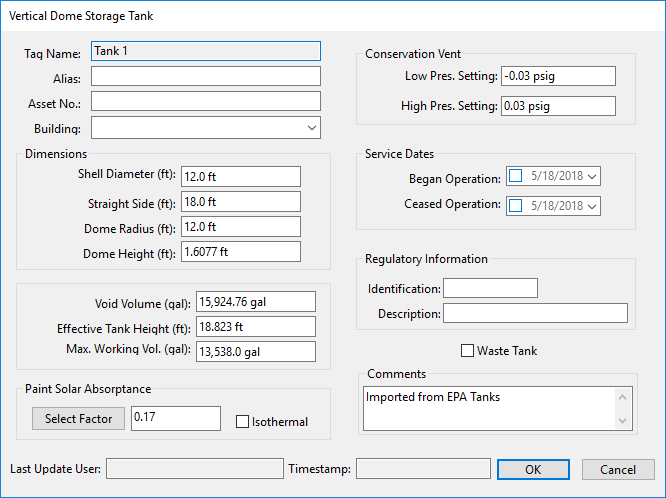Open the Began Operation date picker arrow

click(x=592, y=176)
